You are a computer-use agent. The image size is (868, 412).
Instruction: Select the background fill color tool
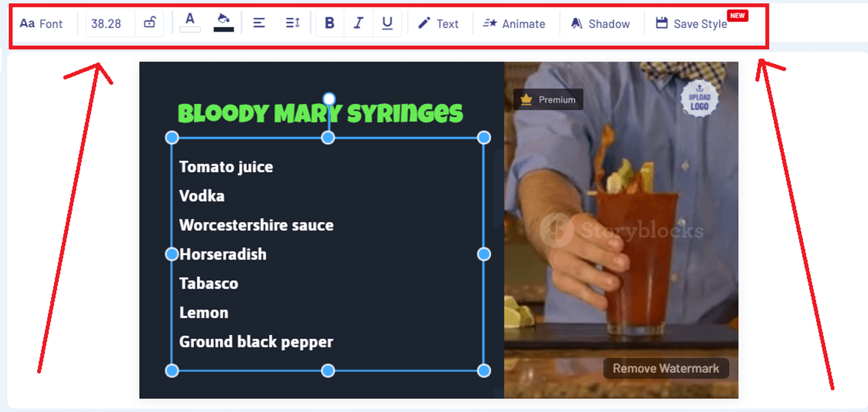tap(223, 22)
